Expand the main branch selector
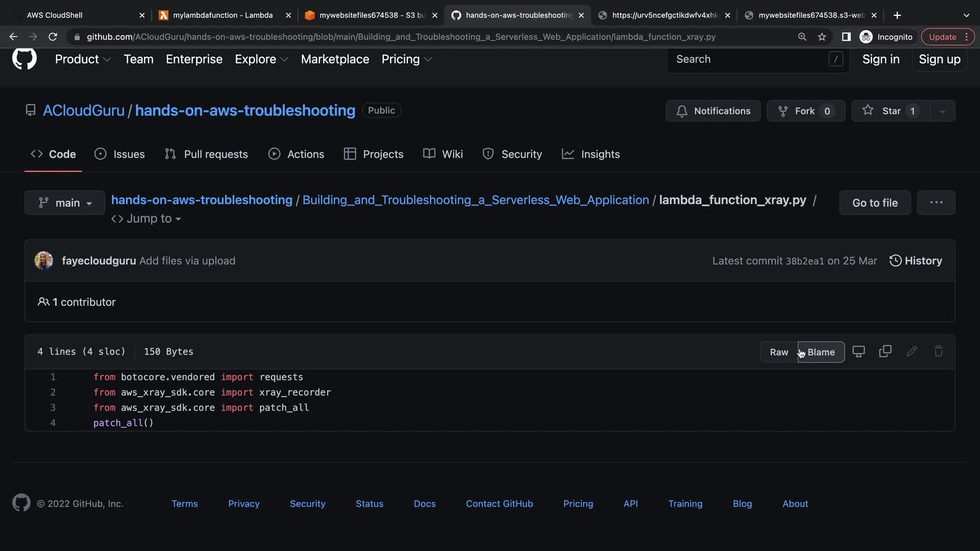The image size is (980, 551). point(65,203)
